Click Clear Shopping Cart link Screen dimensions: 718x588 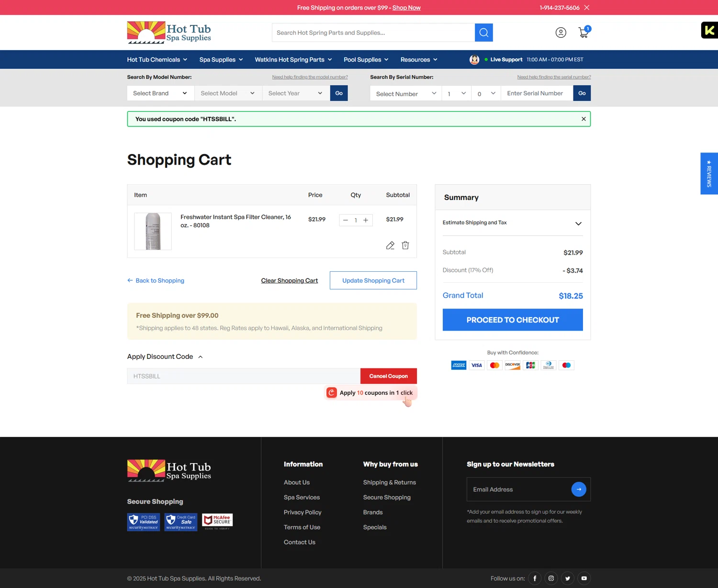click(x=290, y=281)
